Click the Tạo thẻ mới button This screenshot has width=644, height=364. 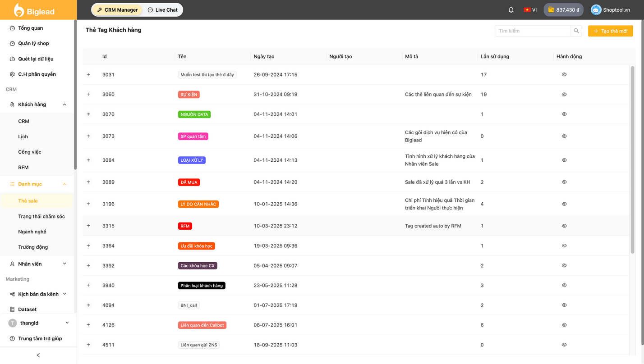610,31
